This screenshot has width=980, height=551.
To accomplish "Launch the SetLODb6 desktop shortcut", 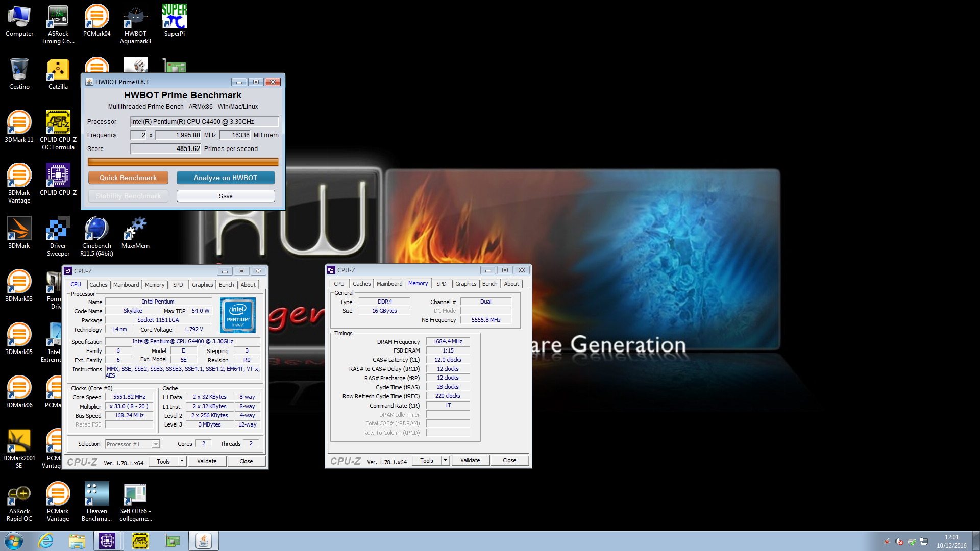I will 135,502.
